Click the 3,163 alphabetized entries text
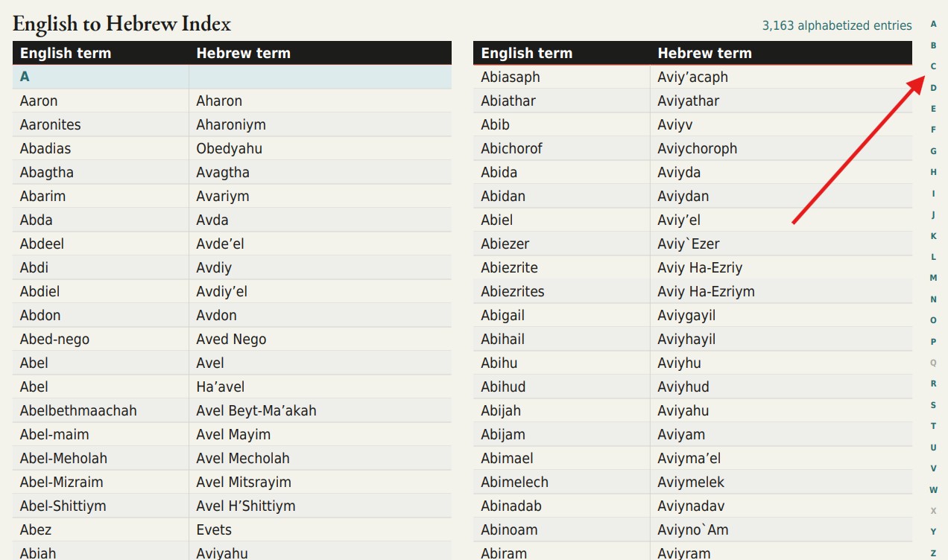This screenshot has height=560, width=948. pos(837,25)
